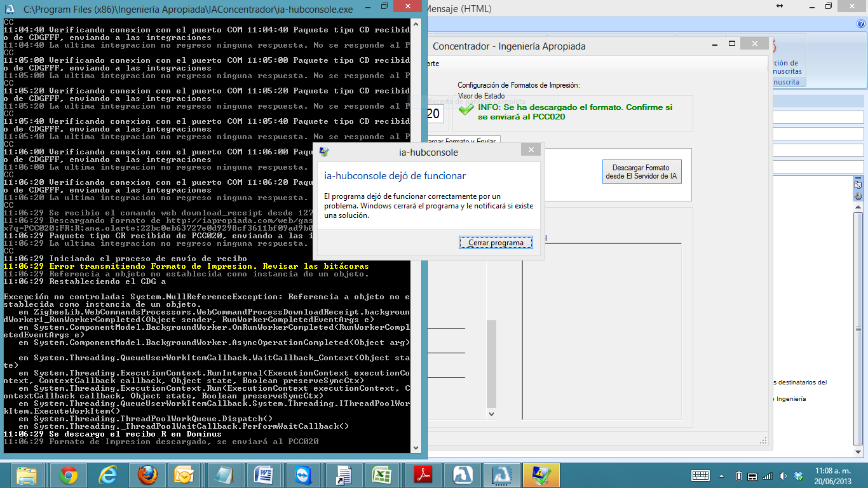Open Adobe Reader from the taskbar
Viewport: 868px width, 488px height.
pos(423,475)
